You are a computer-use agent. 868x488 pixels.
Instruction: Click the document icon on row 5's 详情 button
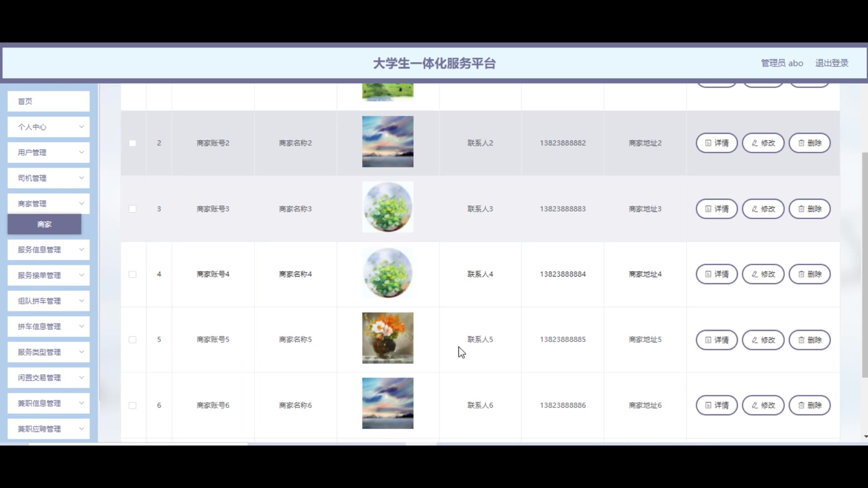pos(708,340)
